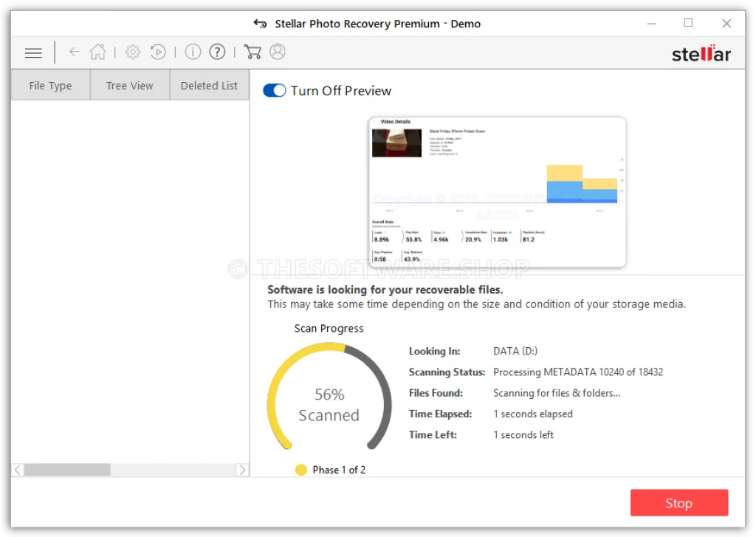Image resolution: width=756 pixels, height=537 pixels.
Task: Click the horizontal scrollbar thumb
Action: 67,470
